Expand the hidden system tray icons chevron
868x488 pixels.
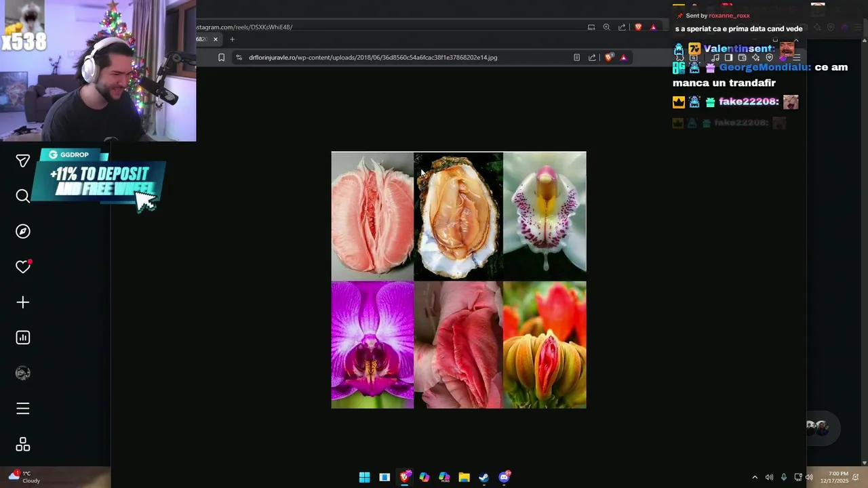pyautogui.click(x=755, y=477)
